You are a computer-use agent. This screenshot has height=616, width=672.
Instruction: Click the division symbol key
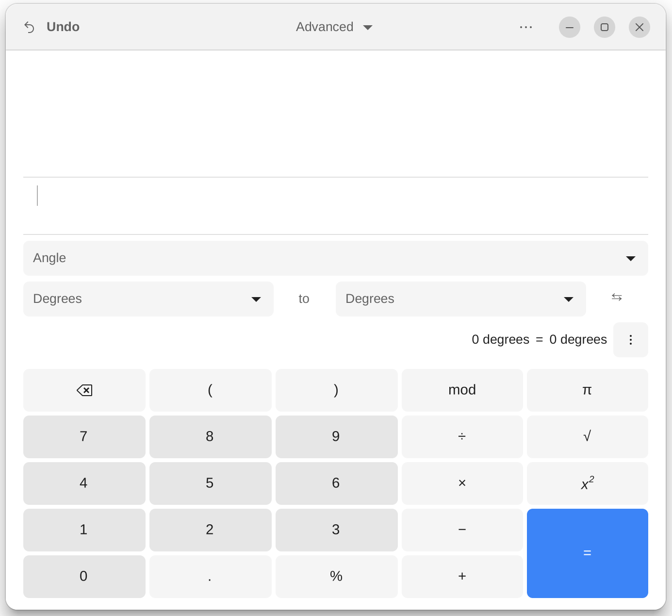tap(461, 436)
